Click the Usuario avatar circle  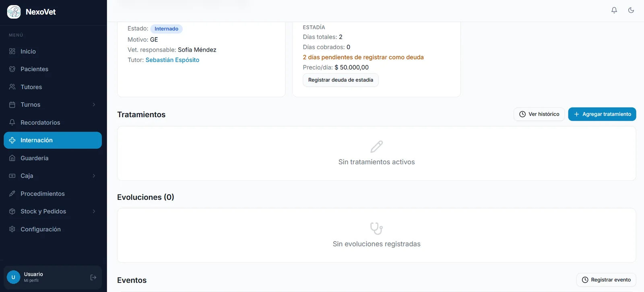(13, 277)
